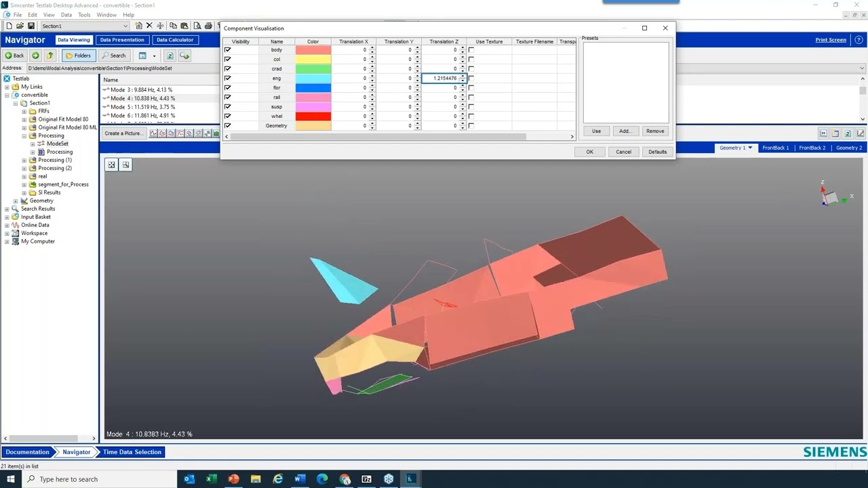Screen dimensions: 868x488
Task: Click the Rename icon in toolbar
Action: pos(160,26)
